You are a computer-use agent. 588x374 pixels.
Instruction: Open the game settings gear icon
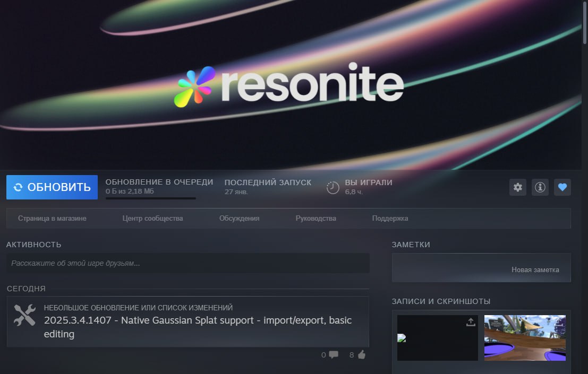(517, 187)
